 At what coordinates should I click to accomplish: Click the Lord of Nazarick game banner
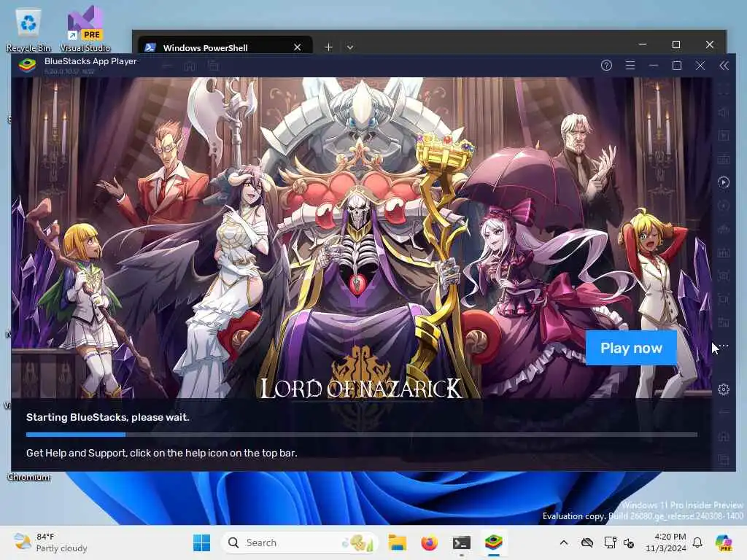pyautogui.click(x=362, y=237)
